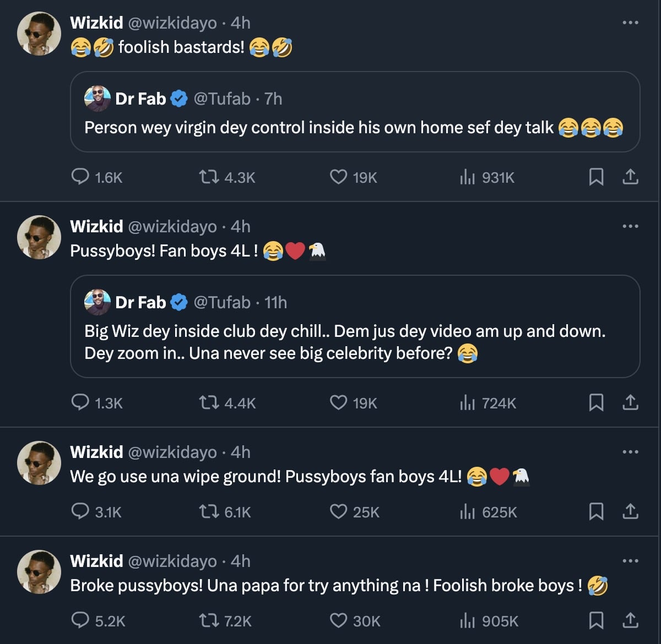This screenshot has width=661, height=644.
Task: Reply to the "foolish bastards!" tweet
Action: click(x=80, y=177)
